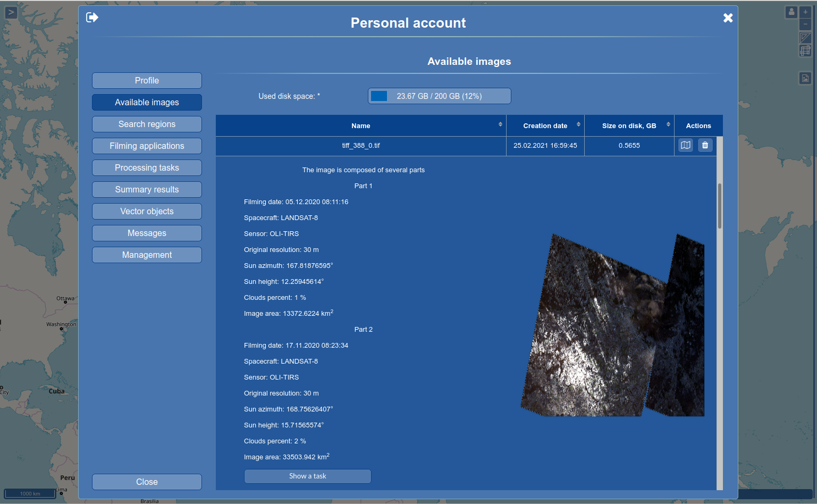Open the Search regions section
This screenshot has height=504, width=817.
(147, 124)
